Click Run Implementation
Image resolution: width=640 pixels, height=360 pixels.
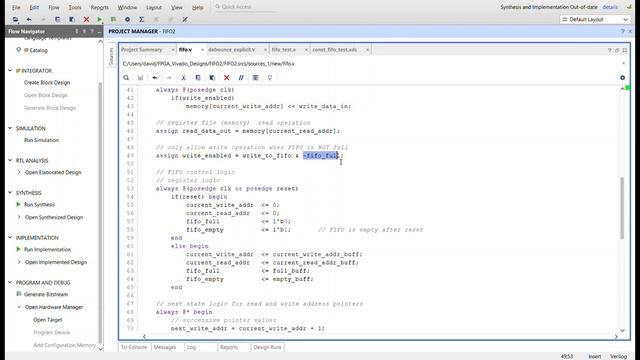[47, 249]
